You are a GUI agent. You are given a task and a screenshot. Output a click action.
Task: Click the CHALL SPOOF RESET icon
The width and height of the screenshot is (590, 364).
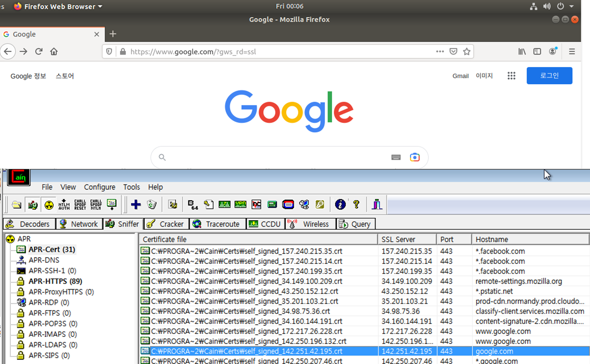click(80, 205)
